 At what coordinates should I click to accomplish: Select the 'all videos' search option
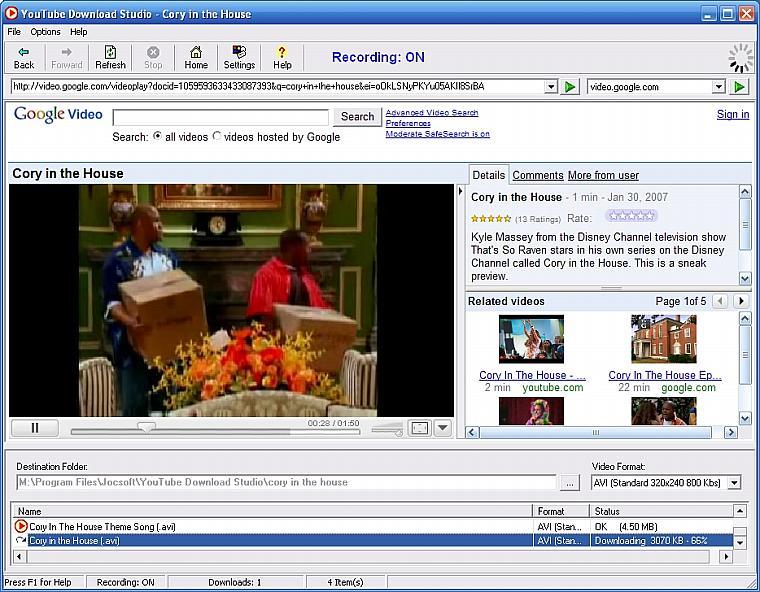[158, 137]
